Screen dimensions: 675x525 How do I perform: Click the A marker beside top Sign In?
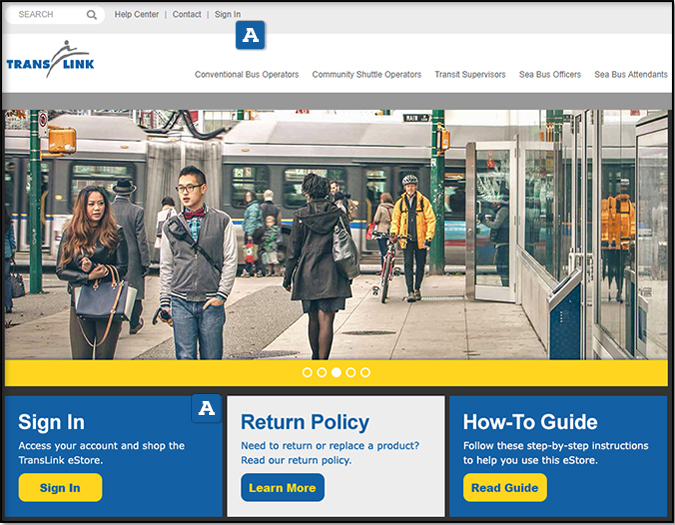pyautogui.click(x=250, y=36)
